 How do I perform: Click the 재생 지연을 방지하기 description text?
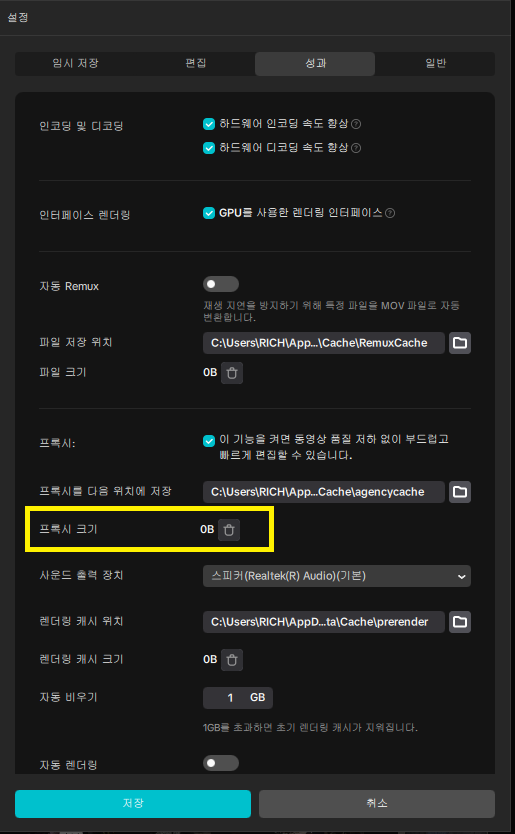[x=331, y=312]
